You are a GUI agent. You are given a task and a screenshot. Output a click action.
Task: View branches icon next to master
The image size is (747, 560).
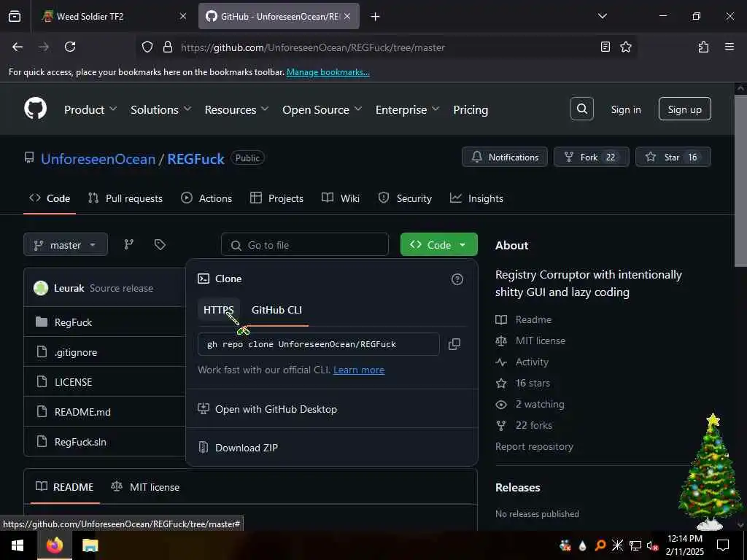[128, 245]
